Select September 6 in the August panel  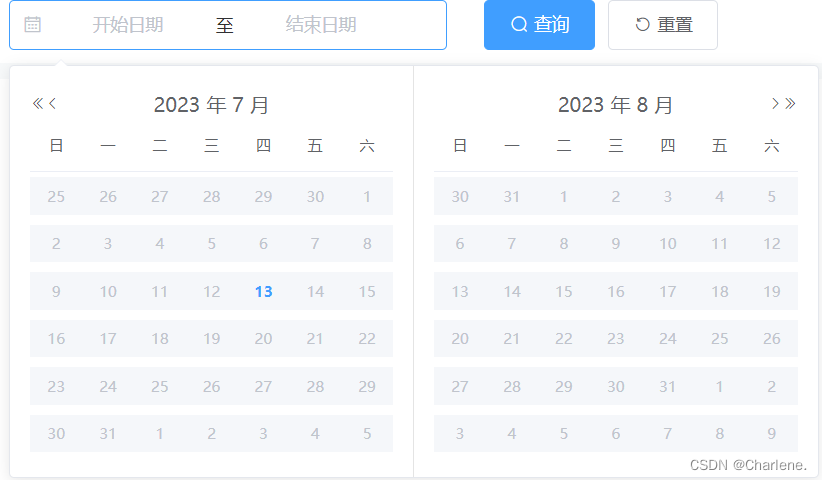click(615, 433)
